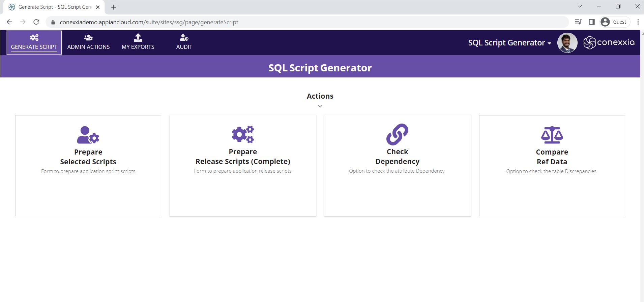Open the media control toolbar icon
644x302 pixels.
tap(578, 22)
